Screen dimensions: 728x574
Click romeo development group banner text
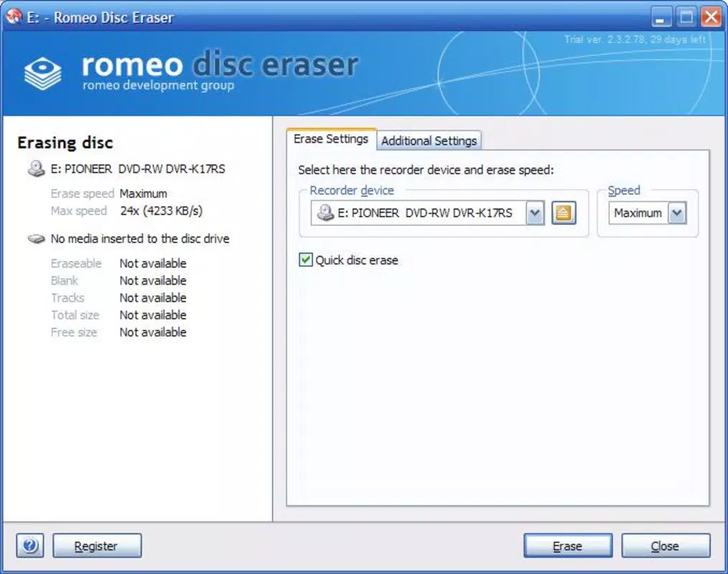159,85
